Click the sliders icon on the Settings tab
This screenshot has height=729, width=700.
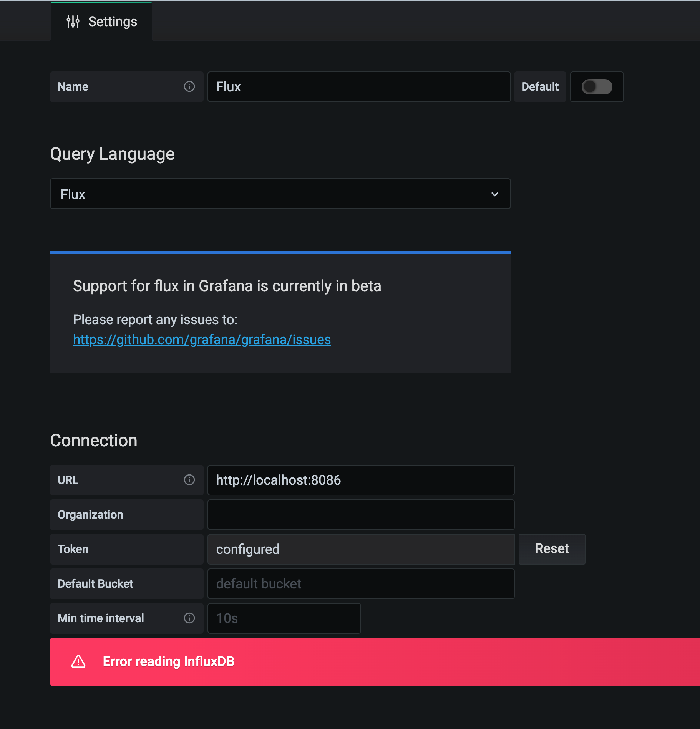point(73,21)
